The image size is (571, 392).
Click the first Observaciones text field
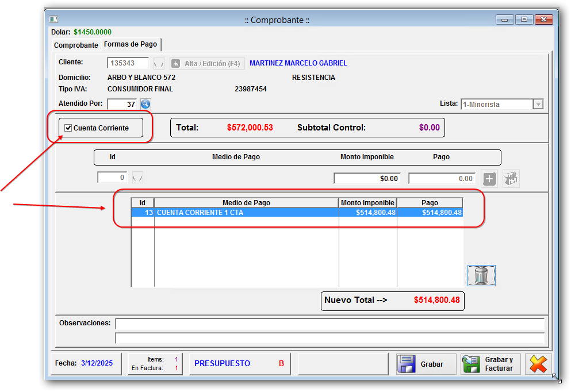[x=329, y=324]
